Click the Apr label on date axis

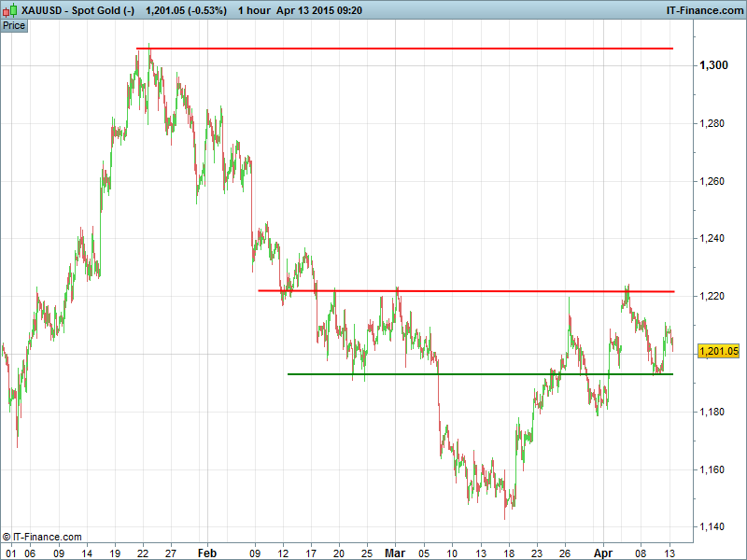[603, 553]
